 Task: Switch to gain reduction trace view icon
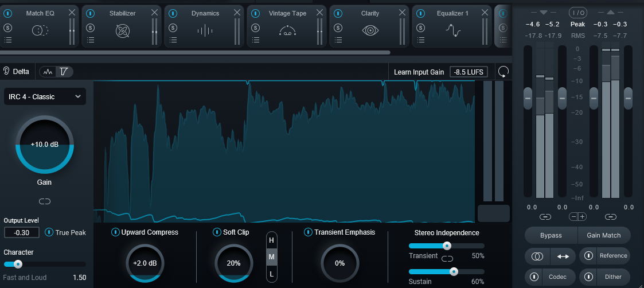pyautogui.click(x=48, y=72)
